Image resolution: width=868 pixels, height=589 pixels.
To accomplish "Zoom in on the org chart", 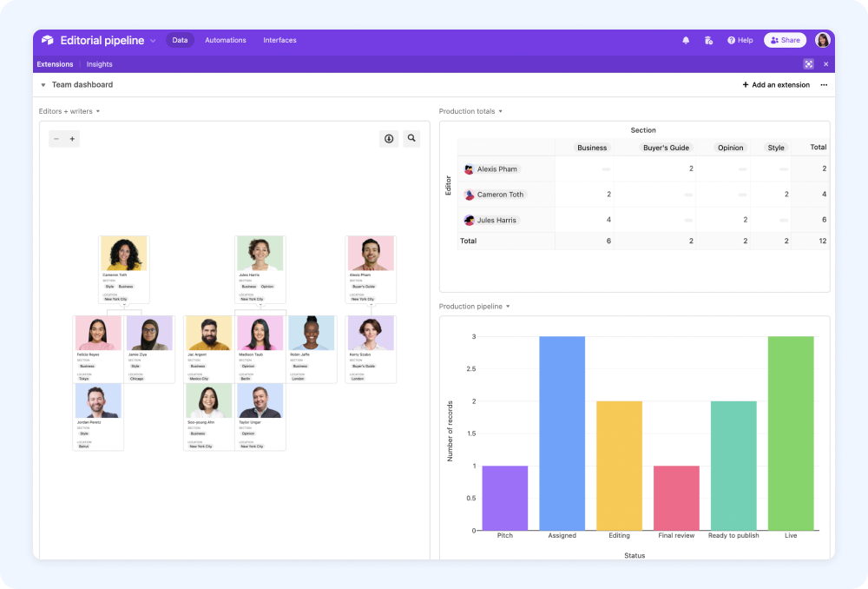I will [x=73, y=138].
